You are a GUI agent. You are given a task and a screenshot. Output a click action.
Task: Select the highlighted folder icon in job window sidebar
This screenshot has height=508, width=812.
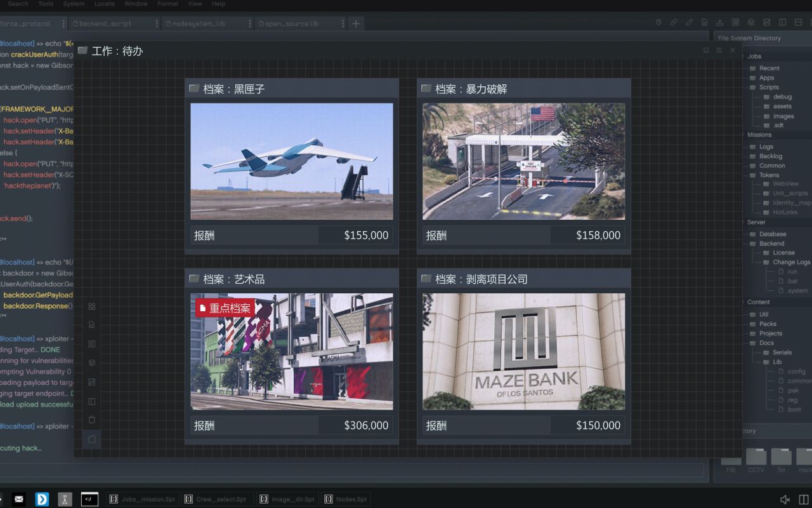pos(92,439)
